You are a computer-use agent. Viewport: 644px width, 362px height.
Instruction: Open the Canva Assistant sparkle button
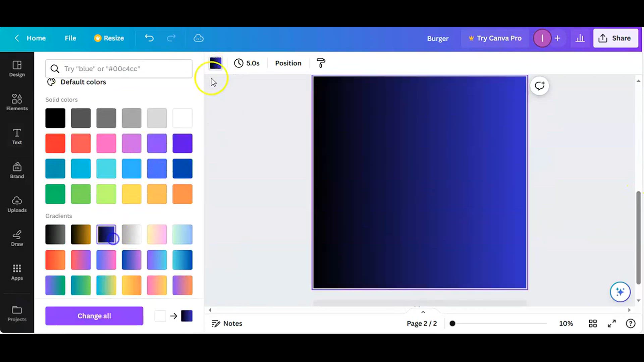pos(620,292)
